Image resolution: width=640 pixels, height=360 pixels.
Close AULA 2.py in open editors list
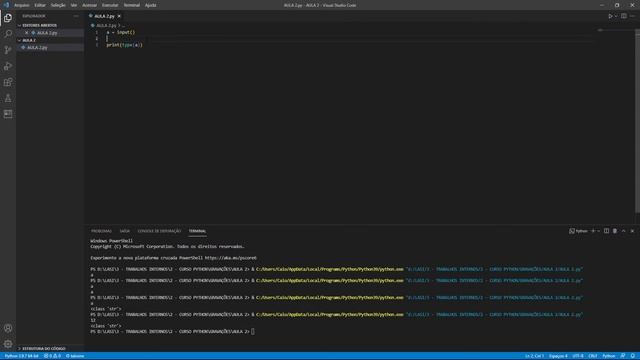[27, 33]
